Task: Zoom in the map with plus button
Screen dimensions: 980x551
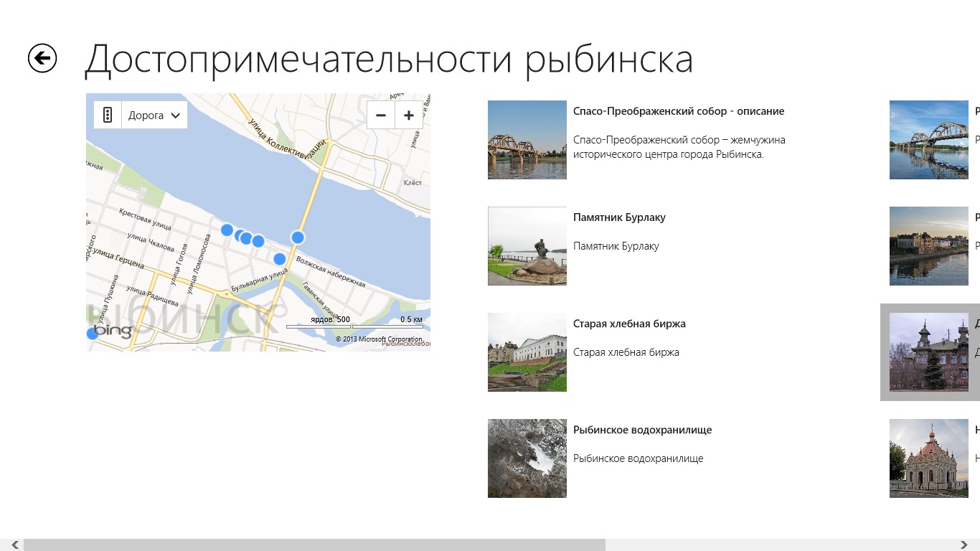Action: point(409,115)
